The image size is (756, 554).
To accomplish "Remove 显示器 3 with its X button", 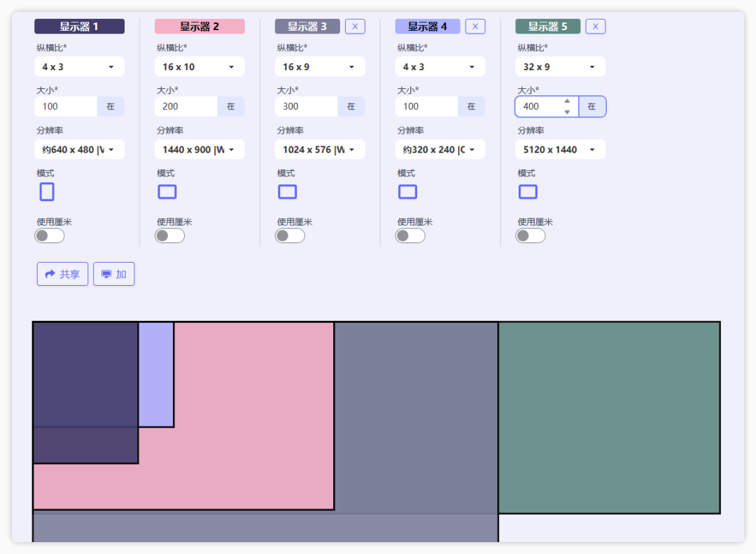I will tap(355, 27).
